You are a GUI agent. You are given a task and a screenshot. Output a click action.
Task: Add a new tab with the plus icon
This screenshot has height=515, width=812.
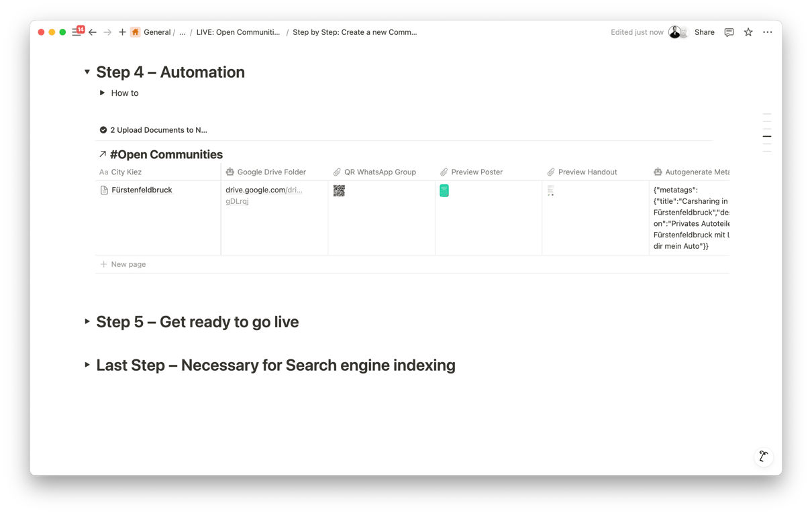(122, 32)
